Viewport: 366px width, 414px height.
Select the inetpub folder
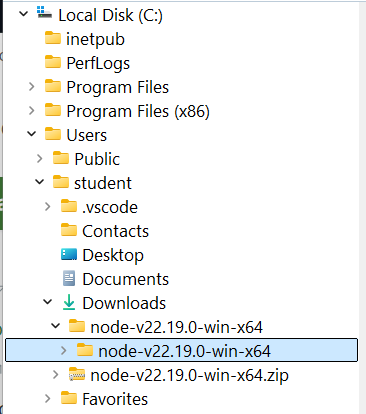click(95, 39)
